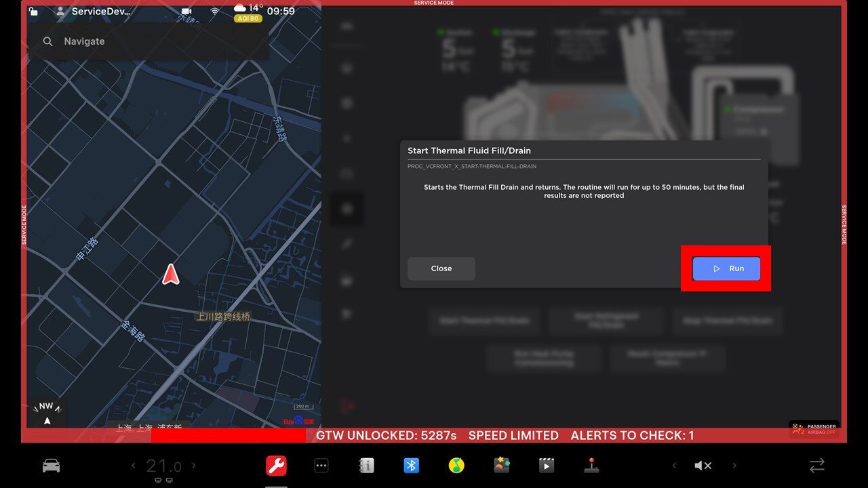Raise volume with the right chevron
Screen dimensions: 868x488
(x=734, y=466)
